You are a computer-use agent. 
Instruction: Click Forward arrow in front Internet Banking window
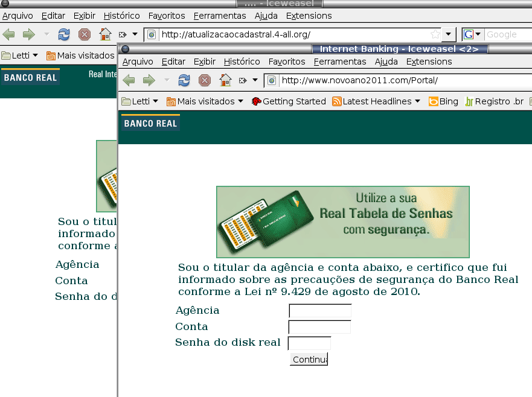149,80
